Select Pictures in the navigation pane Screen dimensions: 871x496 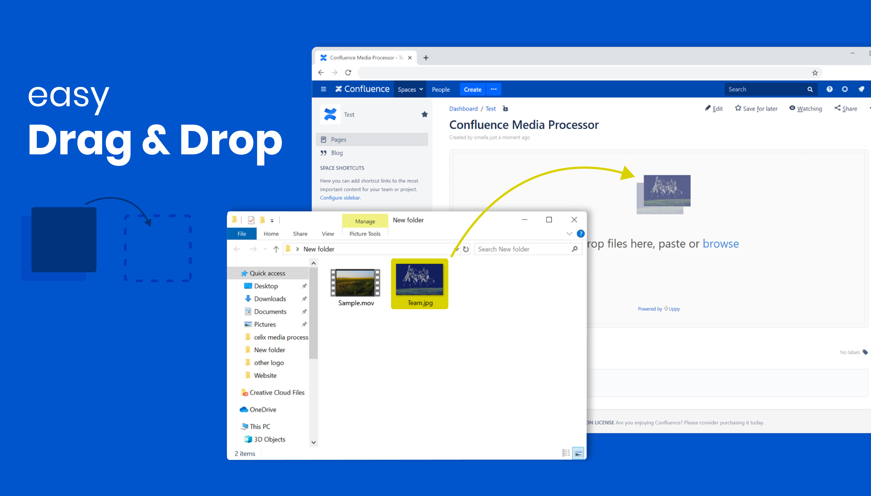pyautogui.click(x=264, y=324)
